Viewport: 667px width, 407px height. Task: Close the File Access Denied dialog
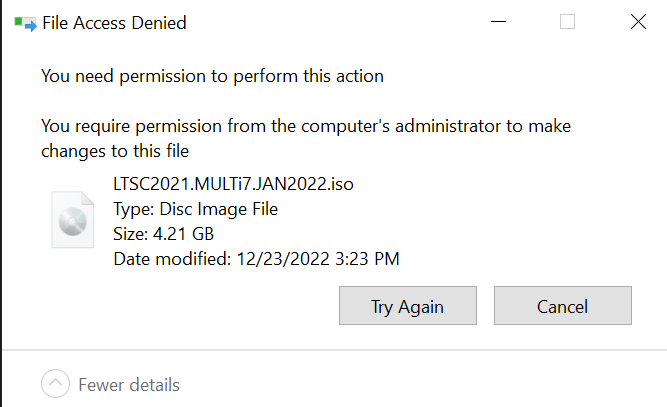(x=638, y=22)
